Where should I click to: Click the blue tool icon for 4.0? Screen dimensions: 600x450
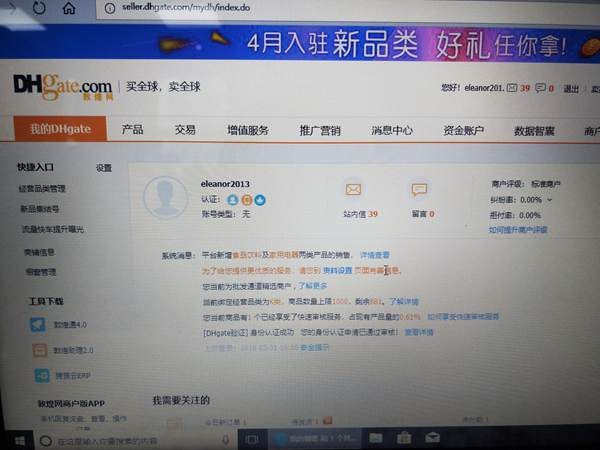38,324
